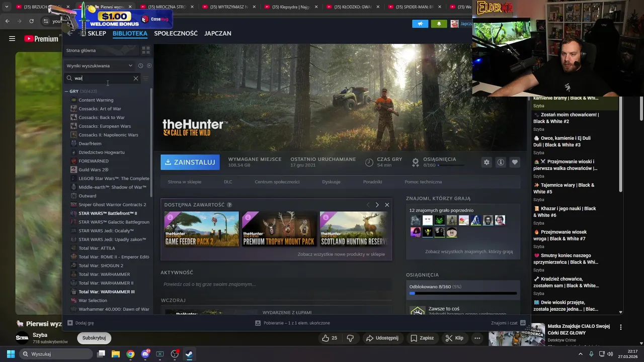Image resolution: width=644 pixels, height=362 pixels.
Task: Open the Dyskusje tab
Action: [x=331, y=182]
